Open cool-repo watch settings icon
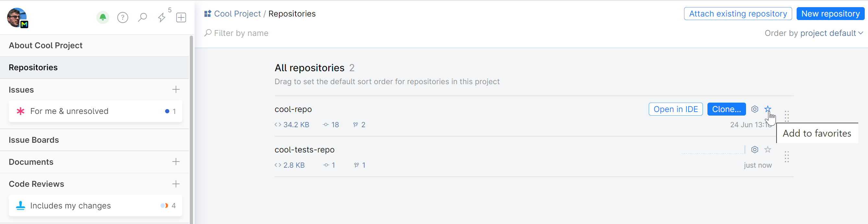868x224 pixels. (x=755, y=109)
